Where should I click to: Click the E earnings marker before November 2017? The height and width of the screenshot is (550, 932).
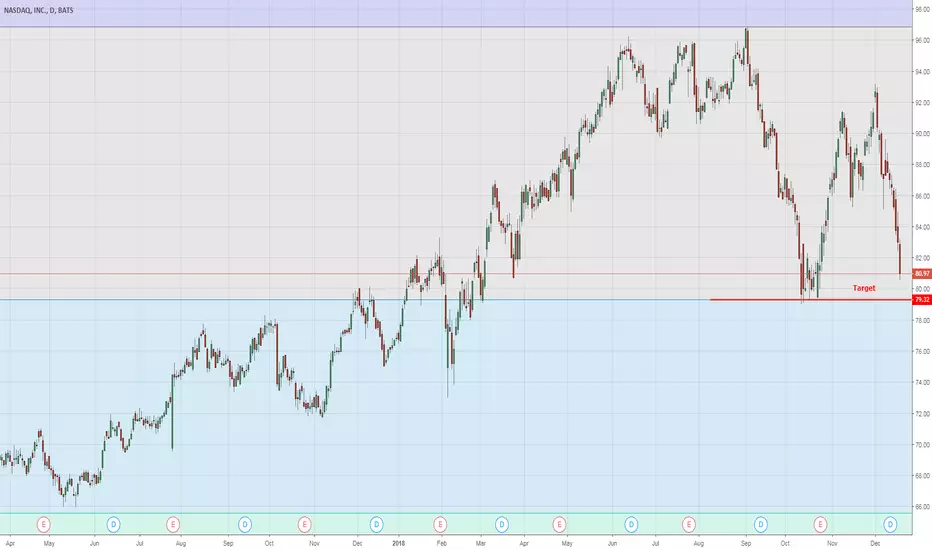point(304,524)
